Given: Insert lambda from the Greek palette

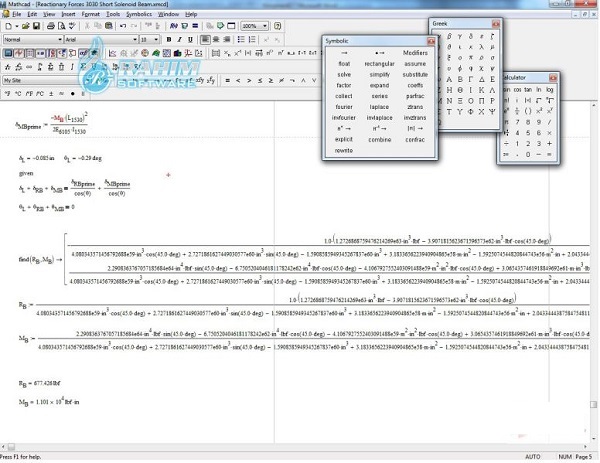Looking at the screenshot, I should (481, 47).
